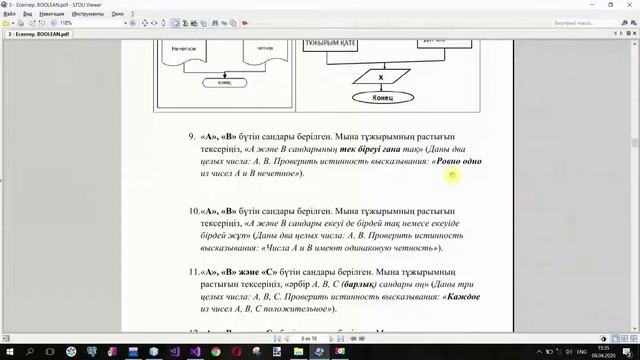Open the Файл menu

(x=9, y=14)
